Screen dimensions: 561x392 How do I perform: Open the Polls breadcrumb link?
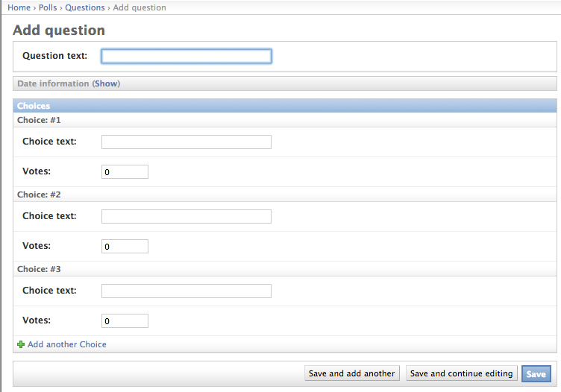click(x=48, y=7)
